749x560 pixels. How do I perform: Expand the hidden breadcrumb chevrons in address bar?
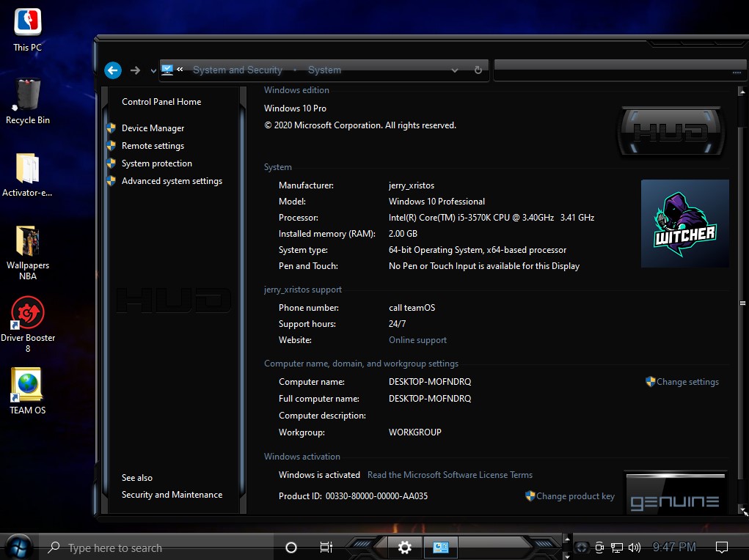coord(180,69)
